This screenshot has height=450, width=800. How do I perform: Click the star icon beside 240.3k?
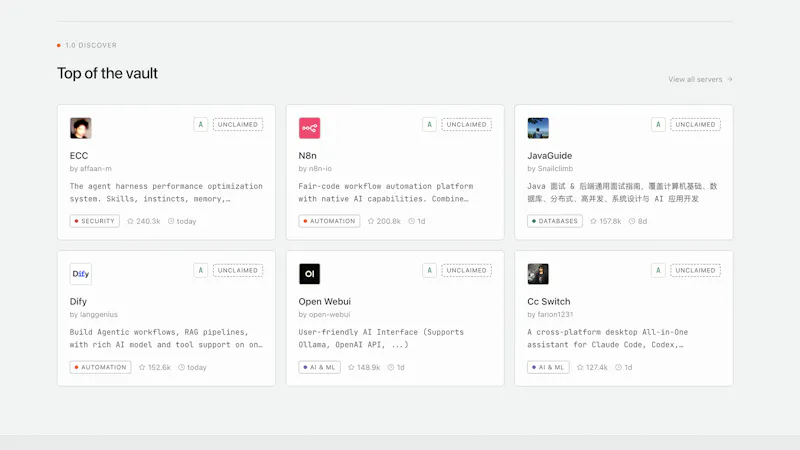pos(130,221)
